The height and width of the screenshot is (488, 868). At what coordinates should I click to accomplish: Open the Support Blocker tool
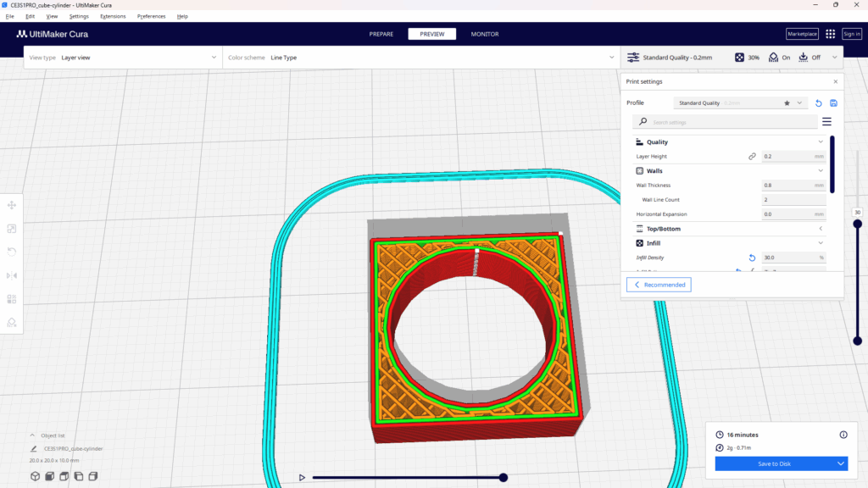point(12,322)
